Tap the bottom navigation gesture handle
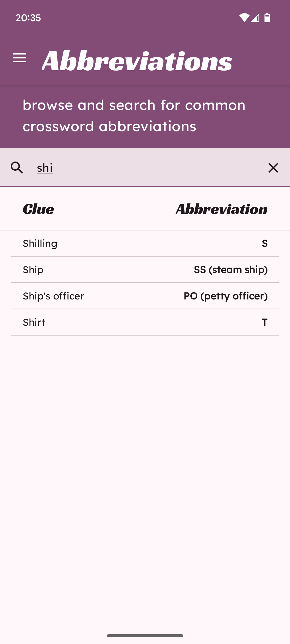The height and width of the screenshot is (644, 290). point(145,636)
